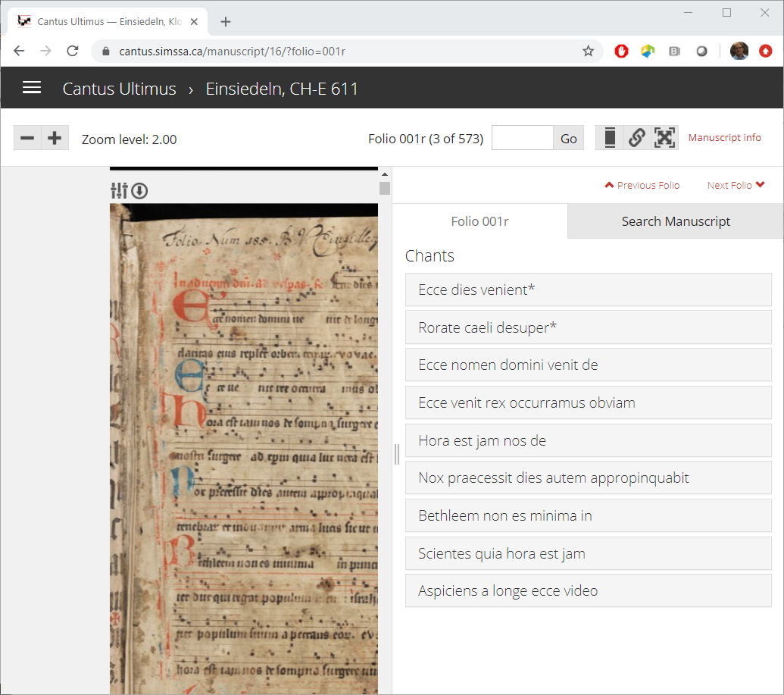Click the red update arrow icon
This screenshot has width=784, height=695.
(x=766, y=51)
